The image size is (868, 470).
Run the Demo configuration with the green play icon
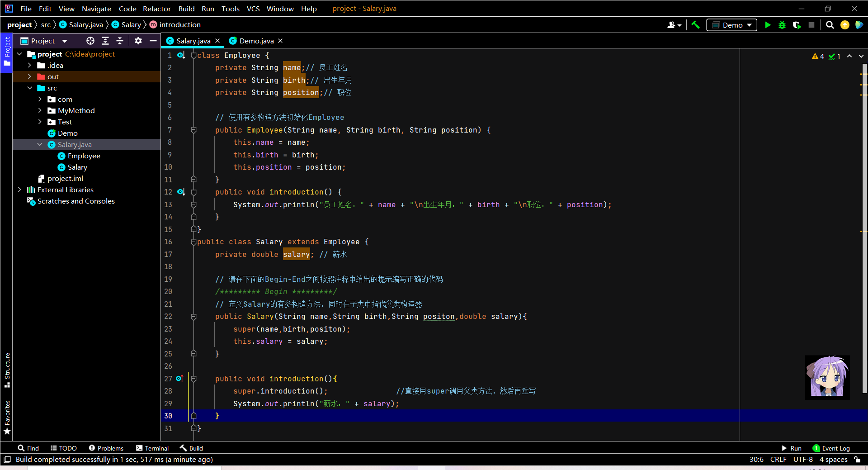coord(768,25)
